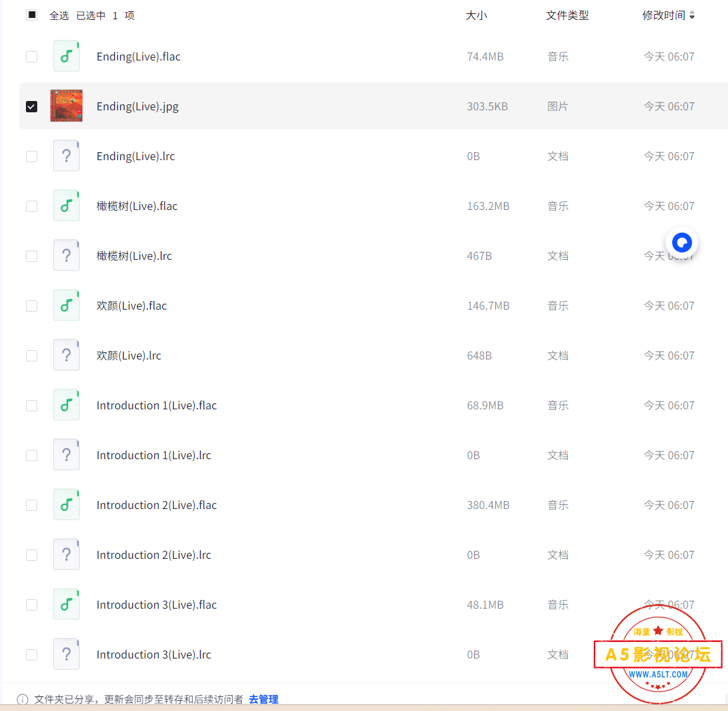Image resolution: width=728 pixels, height=711 pixels.
Task: Open file name Introduction 3(Live).lrc
Action: (x=154, y=655)
